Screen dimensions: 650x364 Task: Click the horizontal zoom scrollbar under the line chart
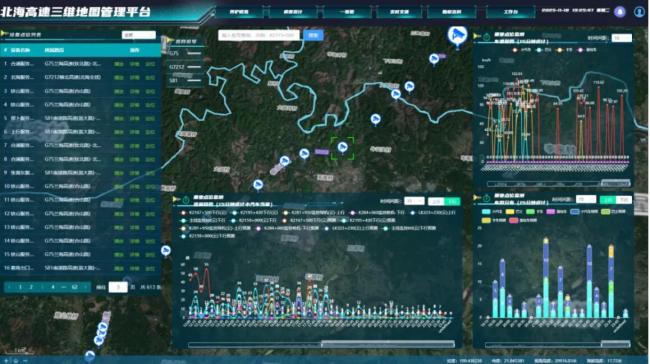tap(321, 344)
